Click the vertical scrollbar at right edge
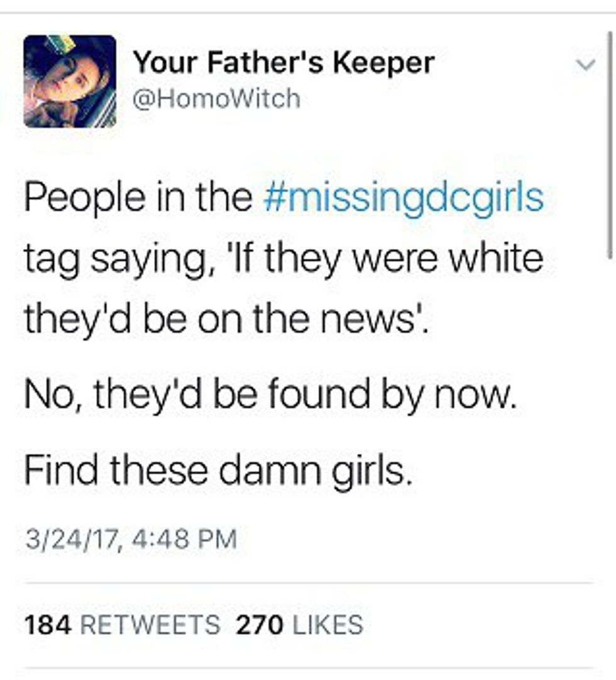The height and width of the screenshot is (680, 616). (x=610, y=145)
